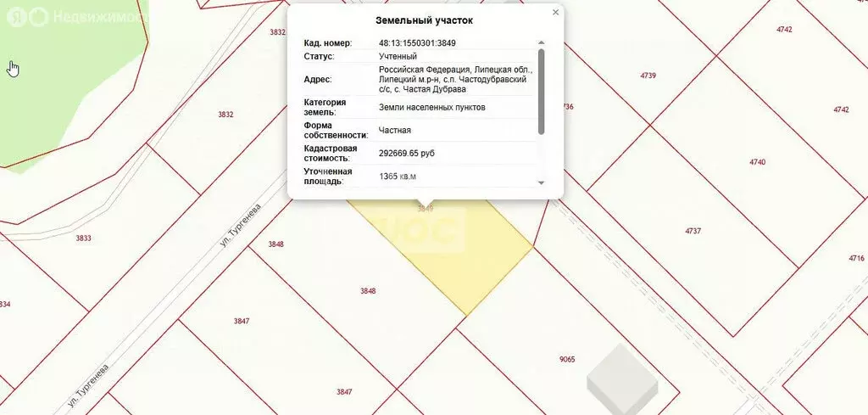The image size is (868, 415).
Task: Click the Земли населенных пунктов category value
Action: pyautogui.click(x=432, y=108)
